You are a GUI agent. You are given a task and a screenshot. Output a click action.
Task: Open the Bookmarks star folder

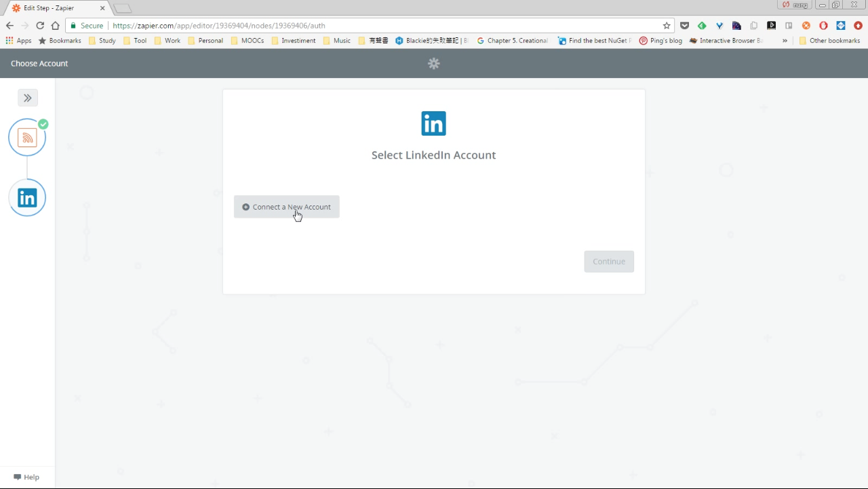pyautogui.click(x=60, y=41)
